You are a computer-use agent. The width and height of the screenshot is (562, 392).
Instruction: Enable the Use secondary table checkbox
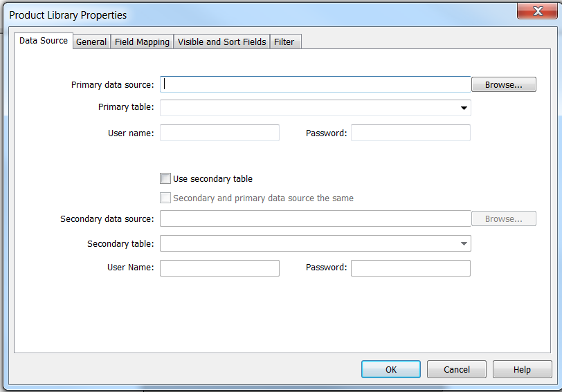pos(165,178)
